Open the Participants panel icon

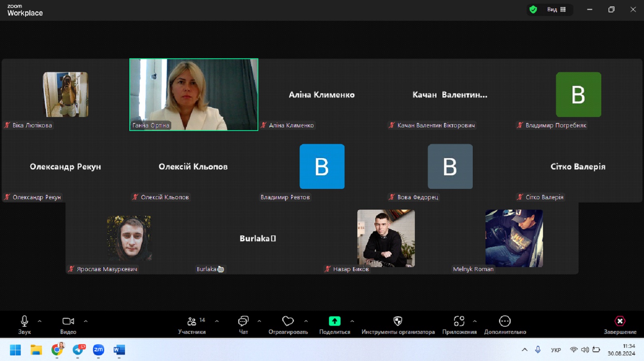(192, 321)
